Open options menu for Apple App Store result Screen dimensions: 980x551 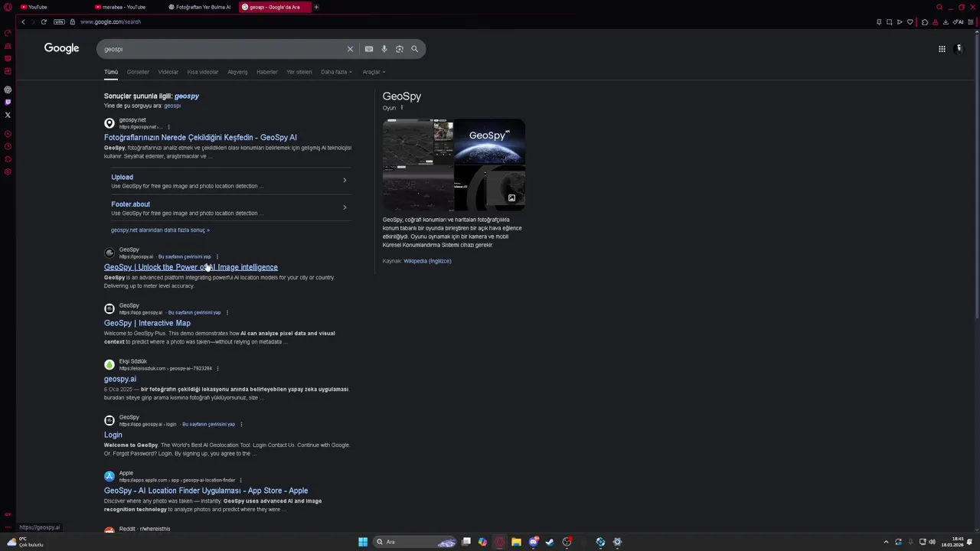(240, 480)
